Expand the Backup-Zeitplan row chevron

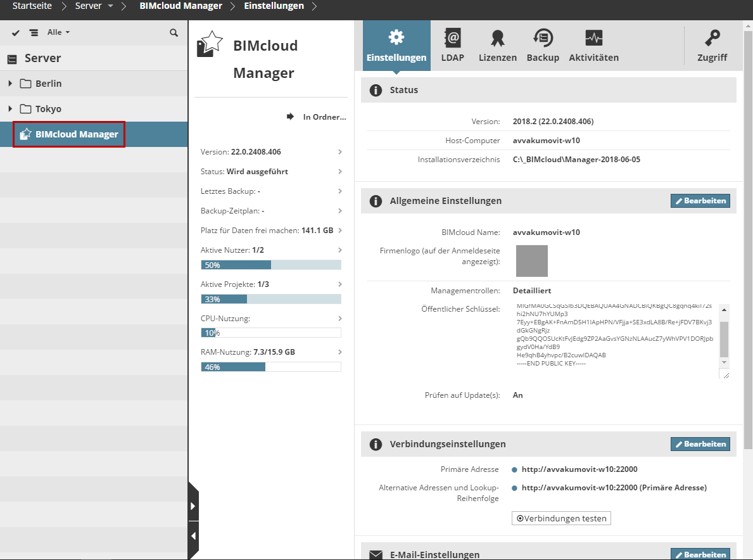[x=340, y=211]
